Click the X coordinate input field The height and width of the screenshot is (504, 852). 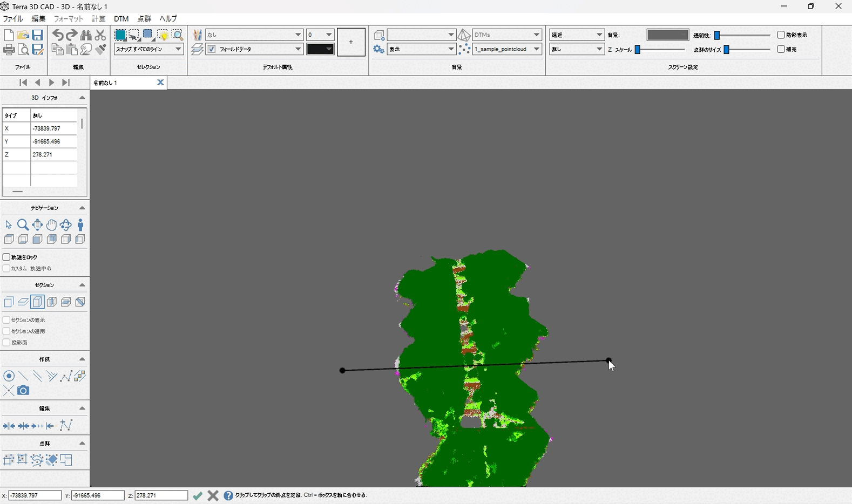[35, 495]
